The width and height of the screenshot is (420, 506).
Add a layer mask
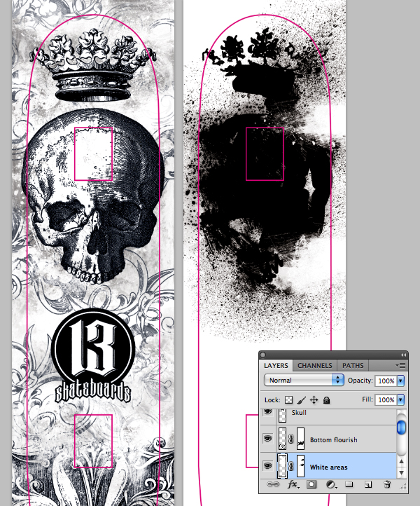[x=311, y=484]
